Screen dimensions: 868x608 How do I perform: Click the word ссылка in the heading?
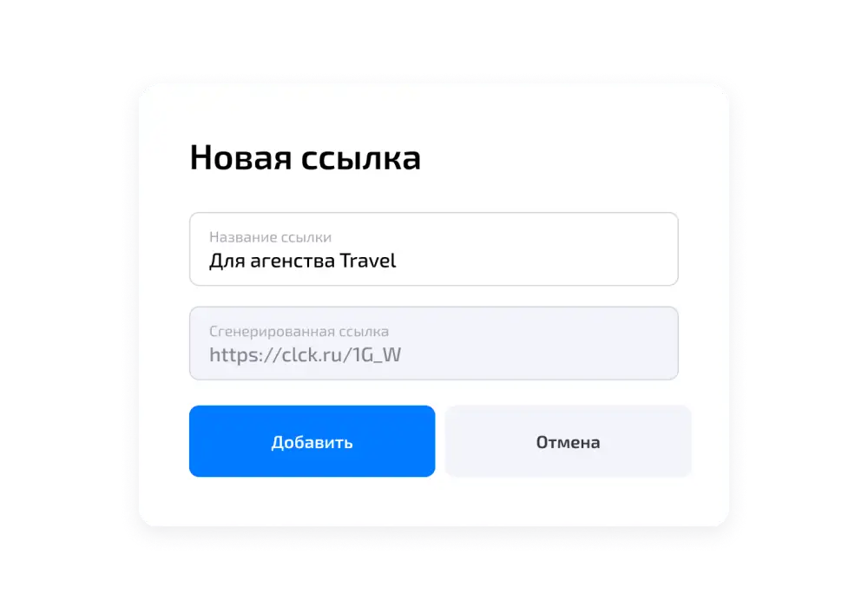coord(361,158)
